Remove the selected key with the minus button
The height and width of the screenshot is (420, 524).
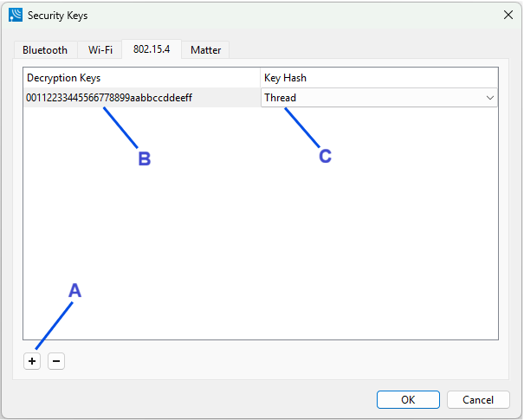tap(56, 361)
